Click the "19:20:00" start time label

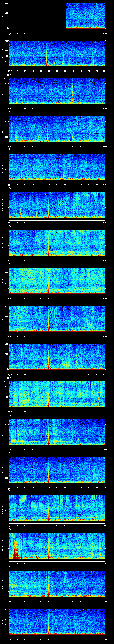(x=9, y=450)
